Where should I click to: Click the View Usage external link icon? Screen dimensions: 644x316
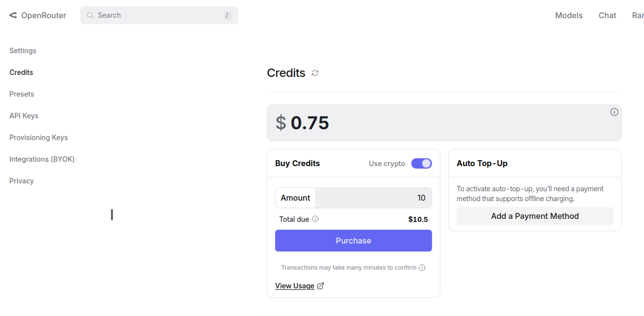[x=321, y=286]
